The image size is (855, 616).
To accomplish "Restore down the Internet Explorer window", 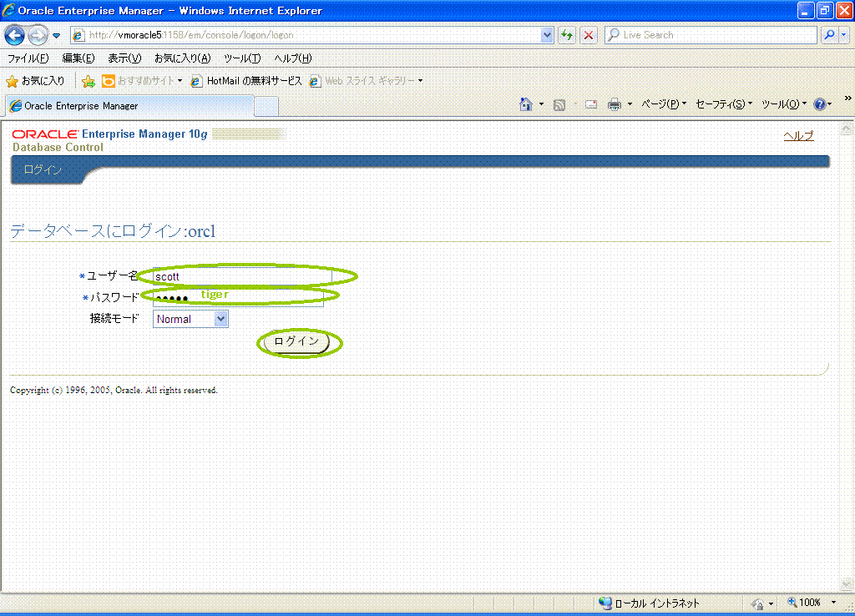I will (x=824, y=10).
